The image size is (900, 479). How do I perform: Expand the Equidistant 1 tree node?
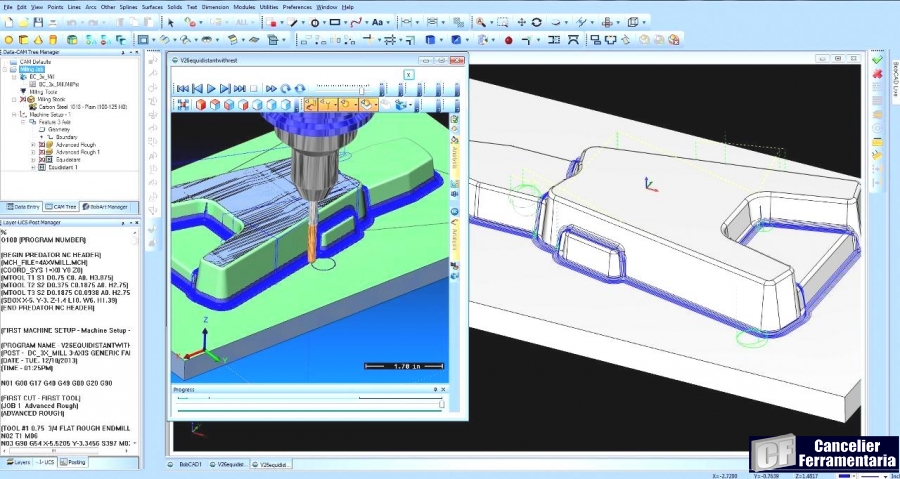(33, 166)
